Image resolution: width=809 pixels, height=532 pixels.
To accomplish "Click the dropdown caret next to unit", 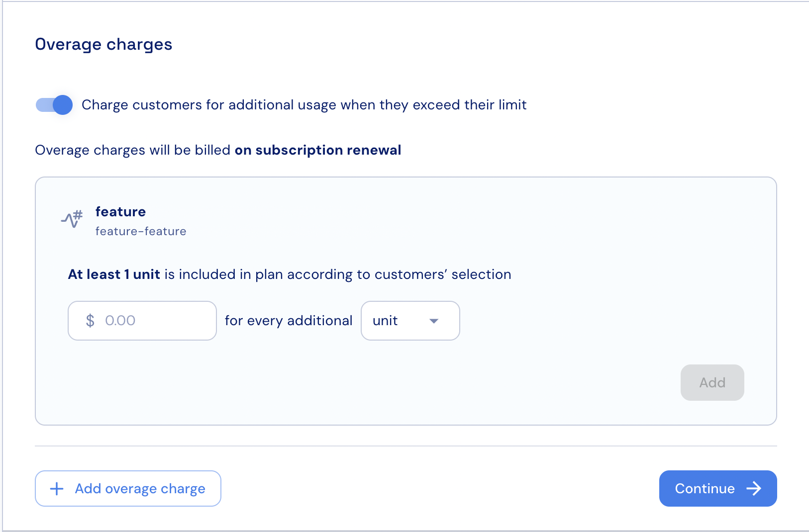I will pos(434,321).
